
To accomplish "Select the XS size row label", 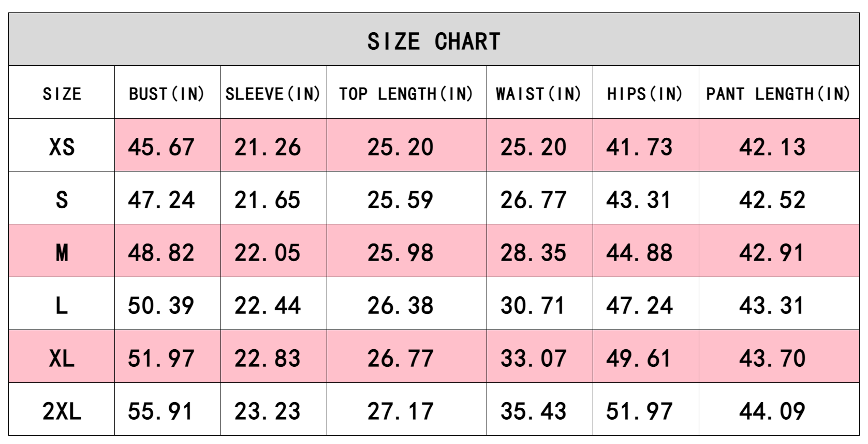I will [62, 147].
